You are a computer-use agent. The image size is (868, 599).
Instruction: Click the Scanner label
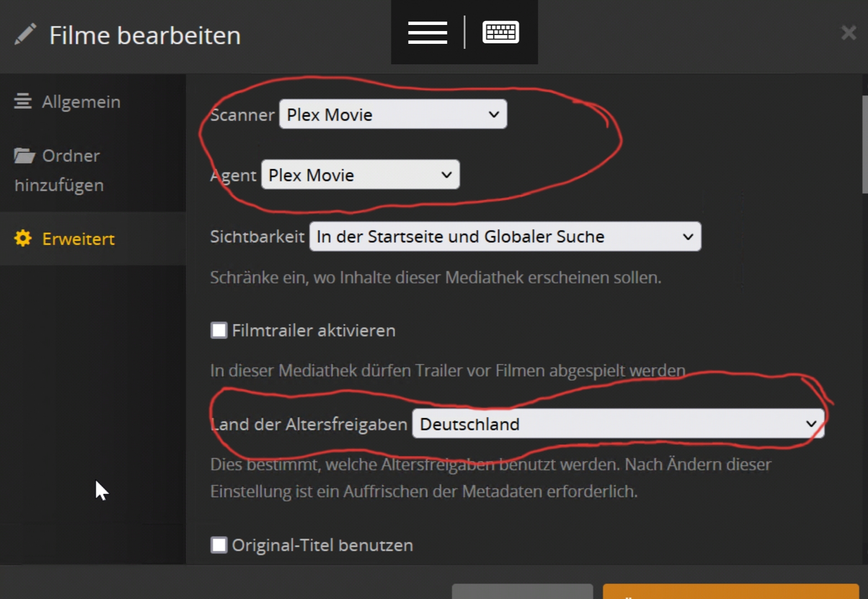tap(242, 115)
